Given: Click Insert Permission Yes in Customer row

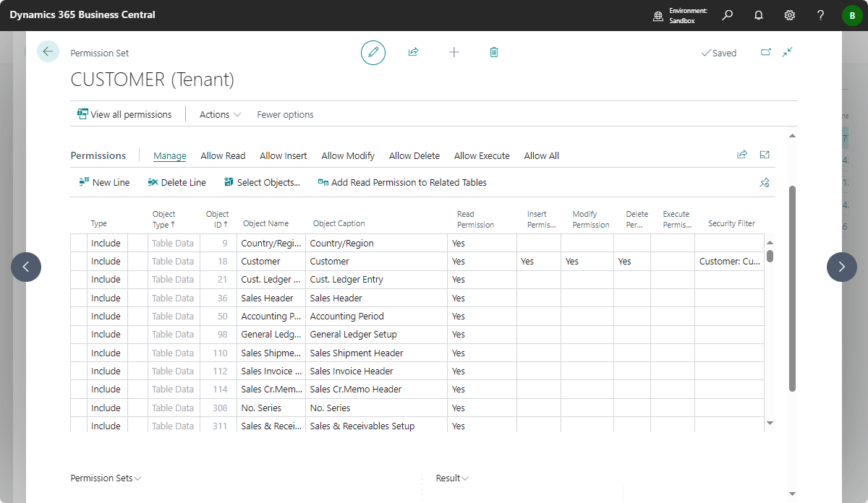Looking at the screenshot, I should tap(539, 262).
